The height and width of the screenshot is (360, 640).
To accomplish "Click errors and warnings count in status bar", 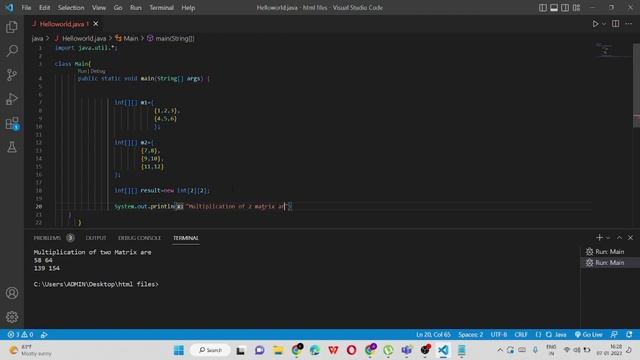I will pos(20,334).
